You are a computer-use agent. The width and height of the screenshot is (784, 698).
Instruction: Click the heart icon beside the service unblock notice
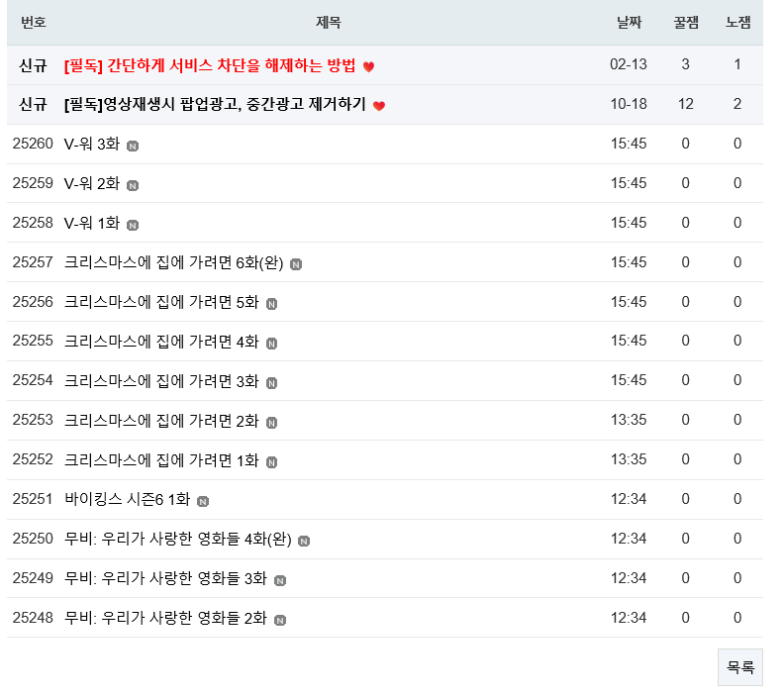tap(368, 66)
